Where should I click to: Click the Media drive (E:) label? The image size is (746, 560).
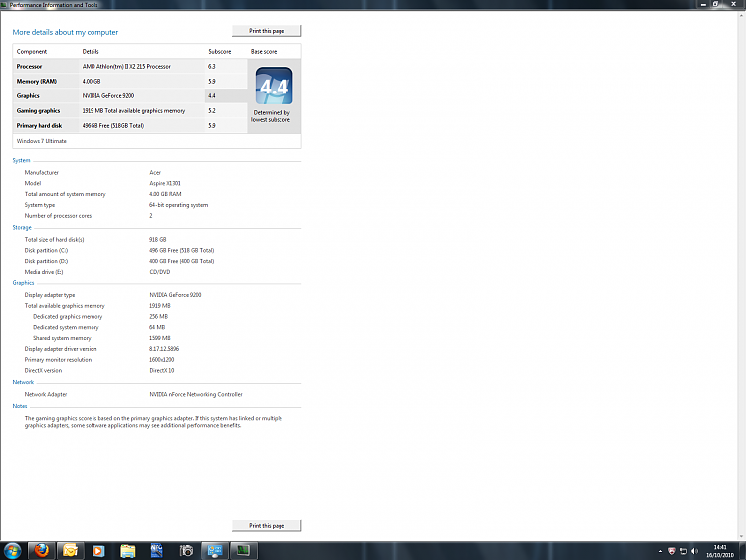[x=44, y=272]
